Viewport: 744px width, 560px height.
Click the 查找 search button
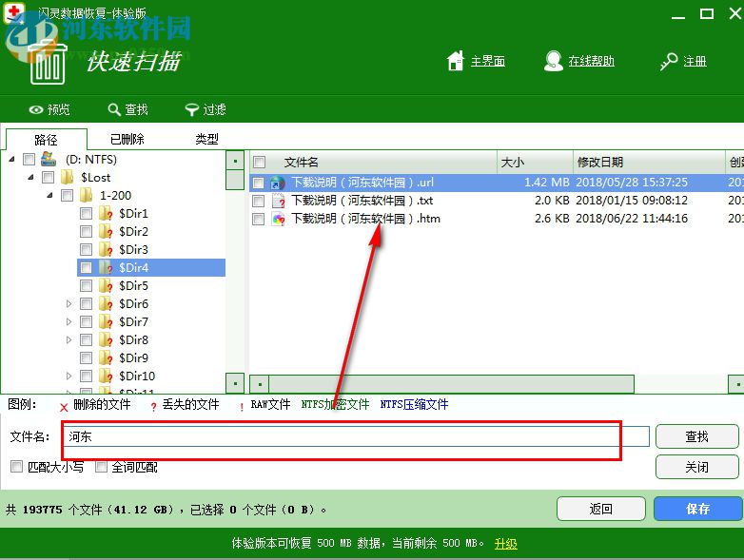pyautogui.click(x=697, y=436)
